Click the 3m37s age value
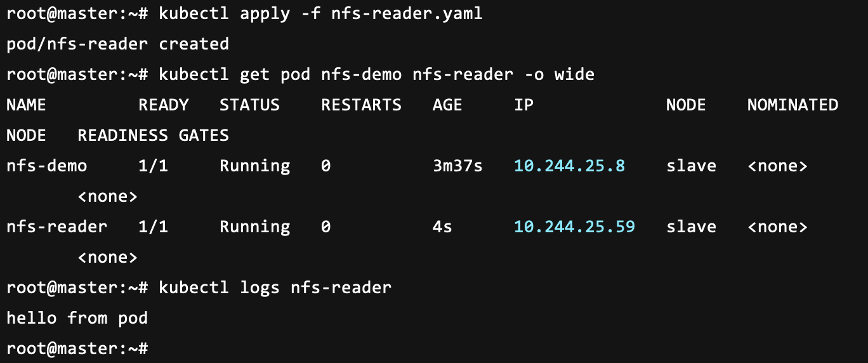The height and width of the screenshot is (363, 868). 457,166
